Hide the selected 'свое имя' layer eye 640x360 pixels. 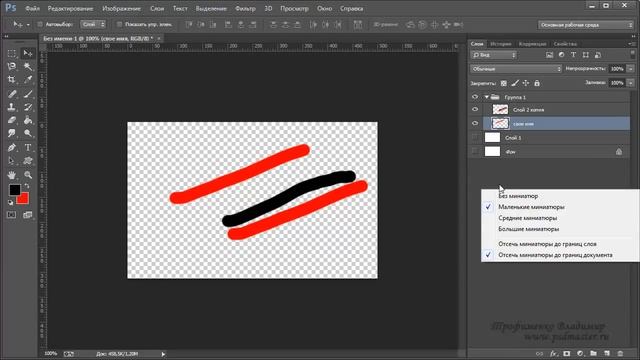[475, 123]
